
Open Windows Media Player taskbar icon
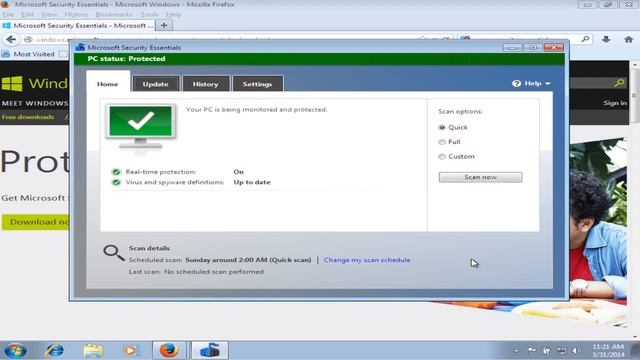(131, 350)
